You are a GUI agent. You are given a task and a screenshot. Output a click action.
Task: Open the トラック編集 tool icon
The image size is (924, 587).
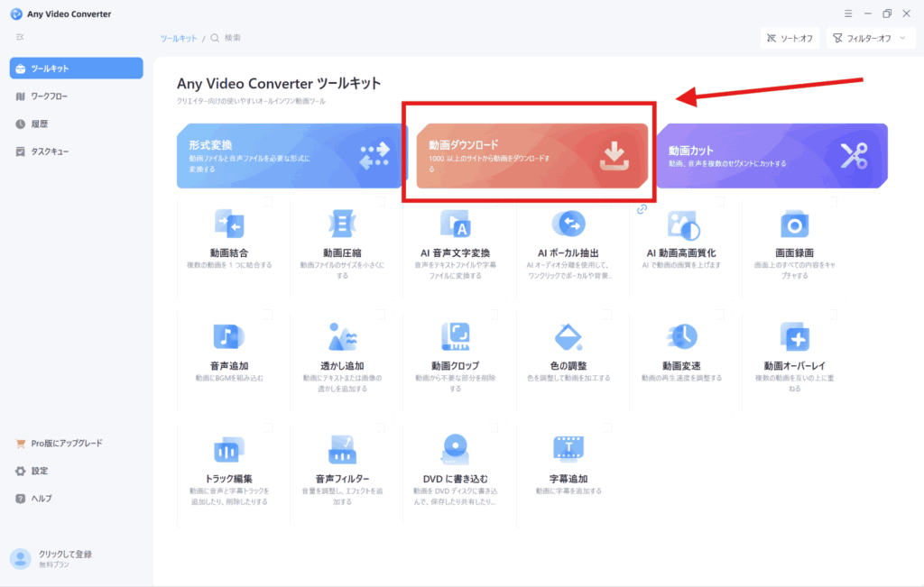click(x=228, y=451)
